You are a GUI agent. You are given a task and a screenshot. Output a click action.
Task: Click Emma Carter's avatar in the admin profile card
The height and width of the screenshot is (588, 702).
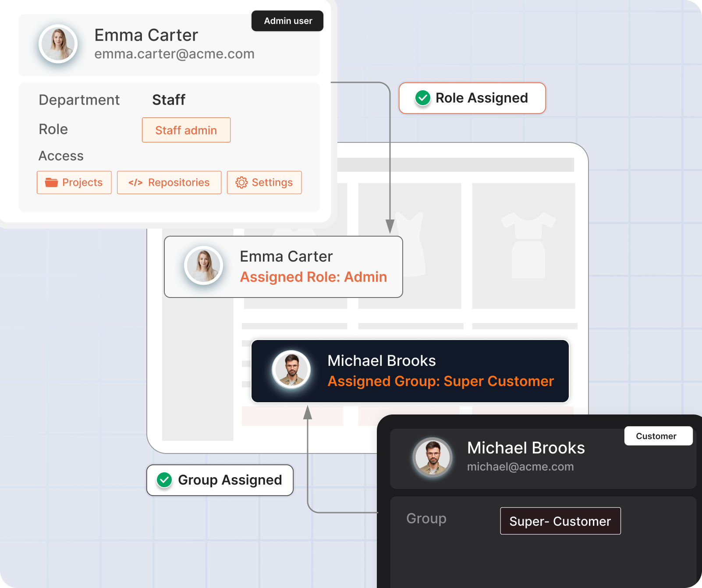tap(58, 44)
